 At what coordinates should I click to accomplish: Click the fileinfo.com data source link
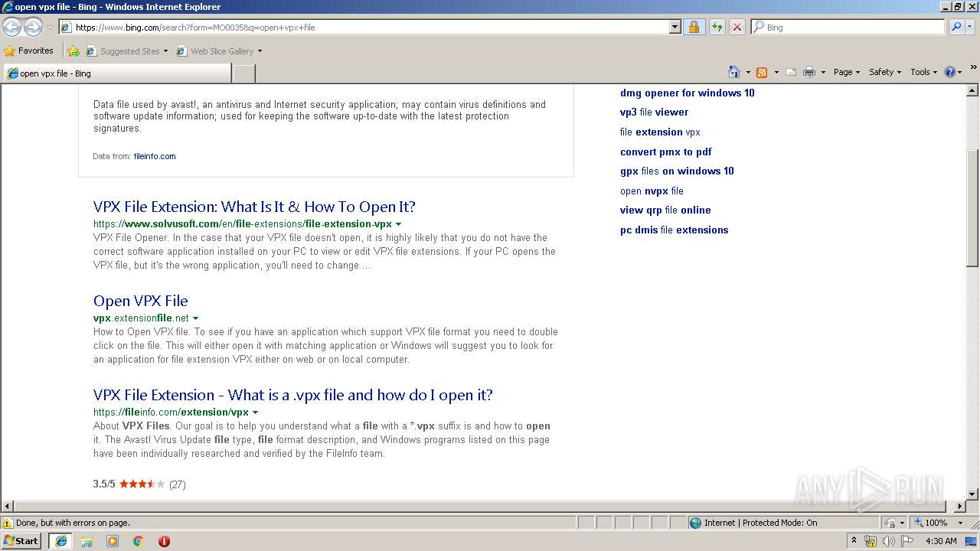155,156
